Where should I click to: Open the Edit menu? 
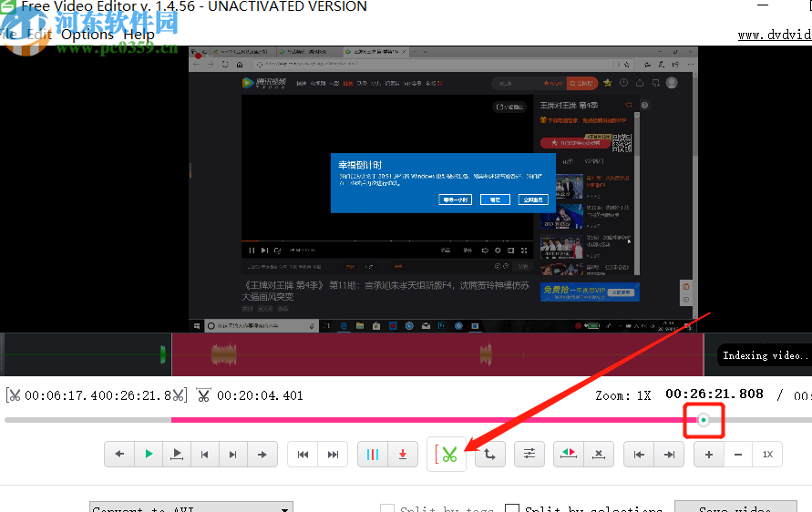[39, 35]
